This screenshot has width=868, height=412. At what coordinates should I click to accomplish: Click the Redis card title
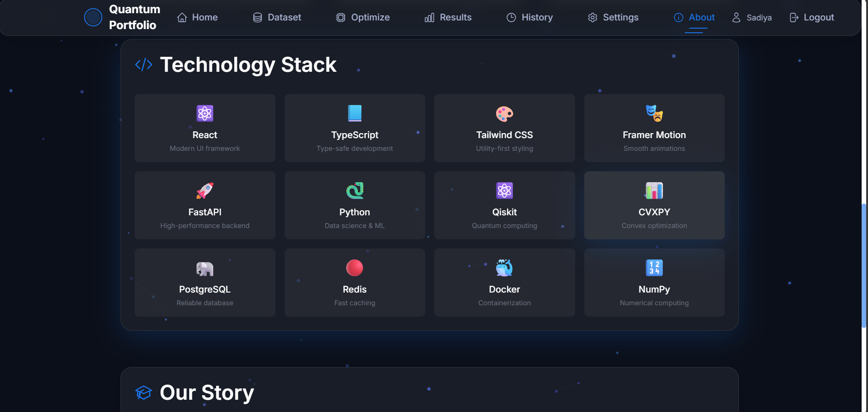pyautogui.click(x=355, y=289)
